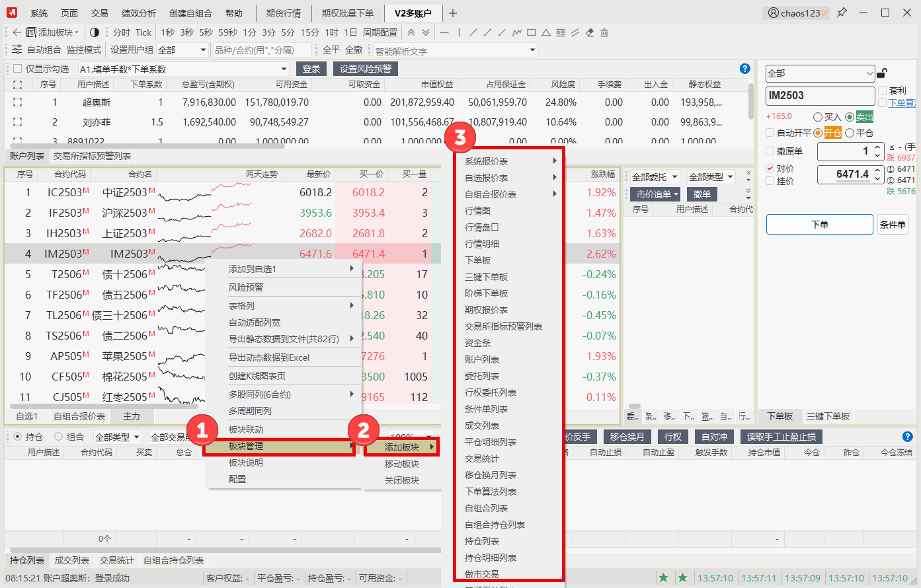921x588 pixels.
Task: Select the polyline wave drawing tool
Action: click(x=517, y=32)
